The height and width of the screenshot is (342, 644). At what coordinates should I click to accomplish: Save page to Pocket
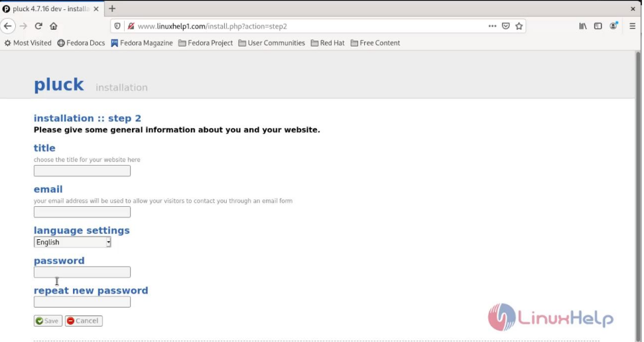(x=505, y=26)
